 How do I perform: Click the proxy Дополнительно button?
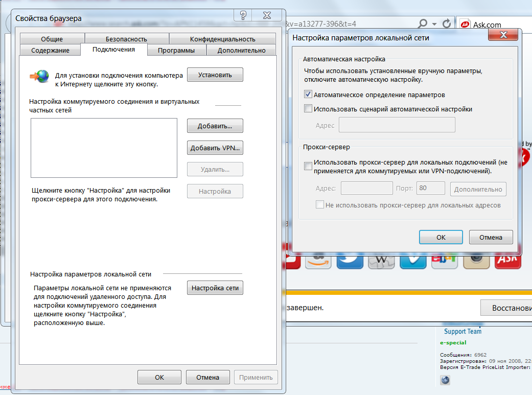click(x=478, y=189)
